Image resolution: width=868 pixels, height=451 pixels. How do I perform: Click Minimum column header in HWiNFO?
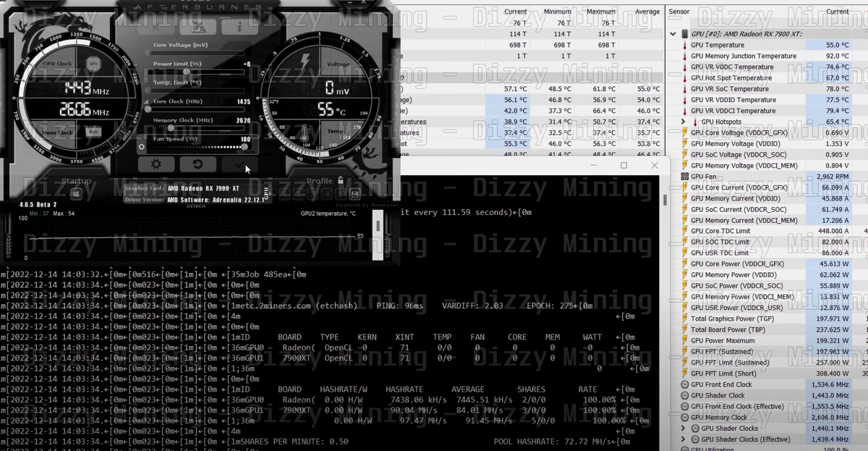(557, 12)
